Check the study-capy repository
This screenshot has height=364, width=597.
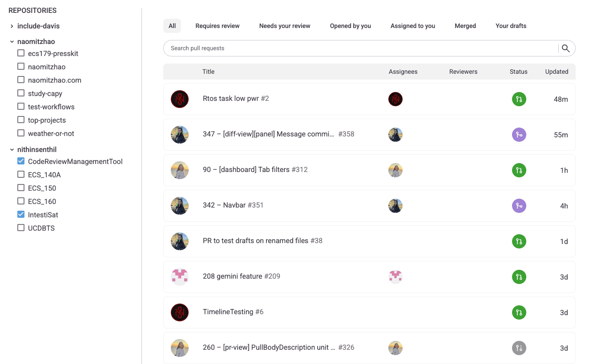click(21, 93)
